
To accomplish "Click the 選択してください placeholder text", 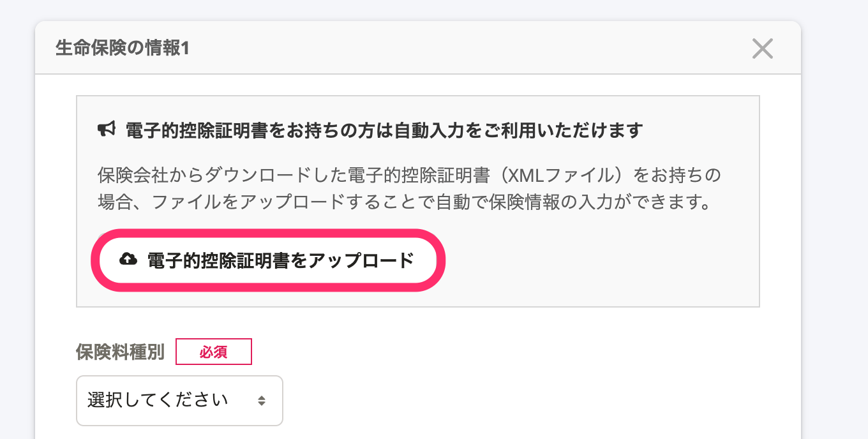I will click(158, 401).
